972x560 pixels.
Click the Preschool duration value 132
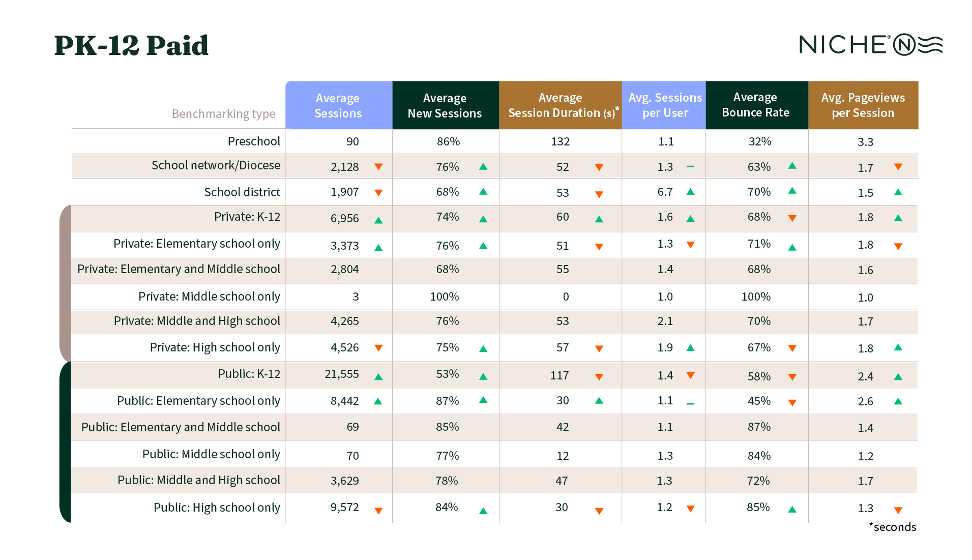tap(561, 142)
